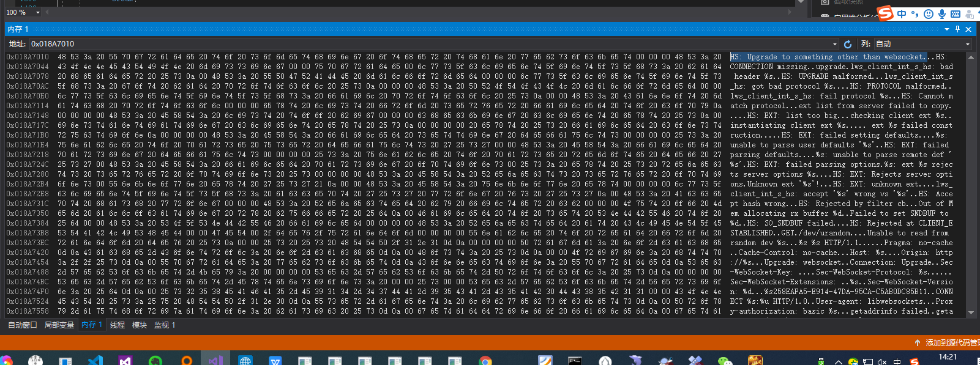Viewport: 980px width, 365px height.
Task: Toggle Chinese/English mode in Sogou bar
Action: click(x=902, y=14)
